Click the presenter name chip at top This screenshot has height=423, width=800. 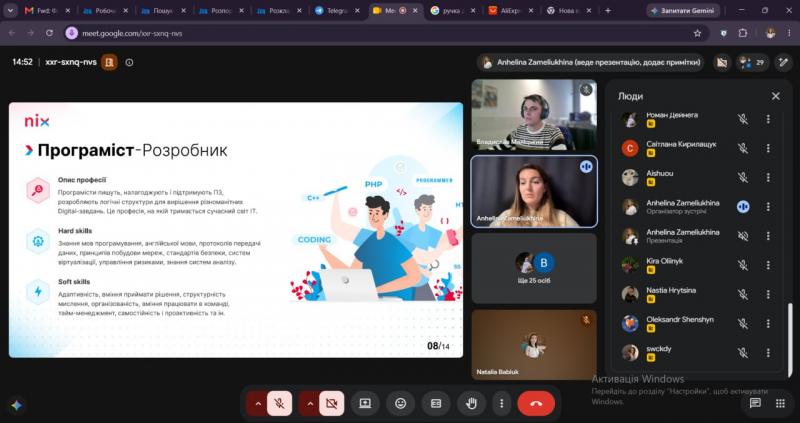591,63
